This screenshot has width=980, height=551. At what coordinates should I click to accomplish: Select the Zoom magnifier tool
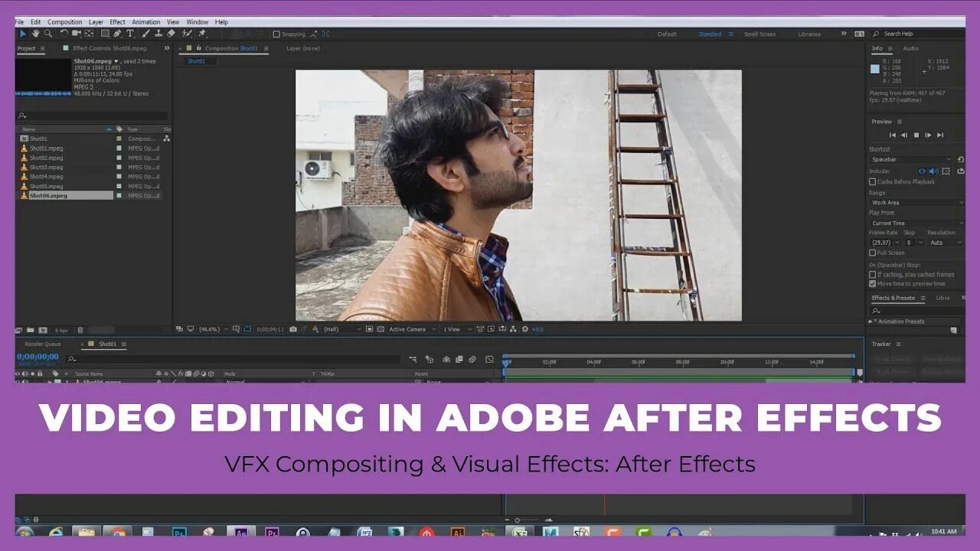click(x=47, y=34)
